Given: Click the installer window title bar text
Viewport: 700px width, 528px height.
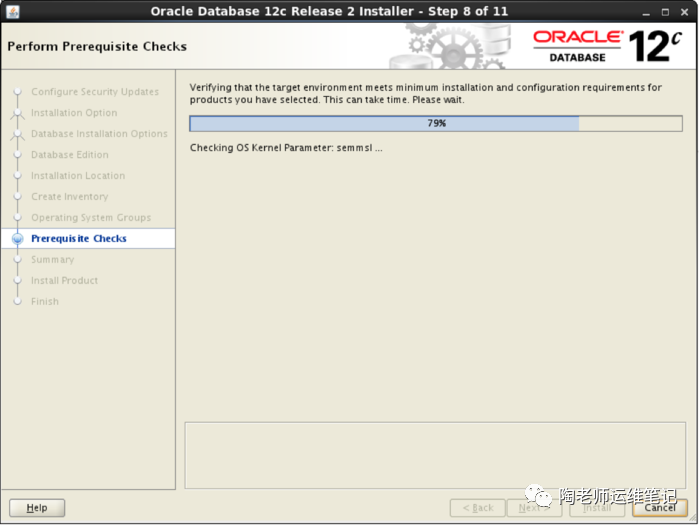Looking at the screenshot, I should click(x=329, y=11).
